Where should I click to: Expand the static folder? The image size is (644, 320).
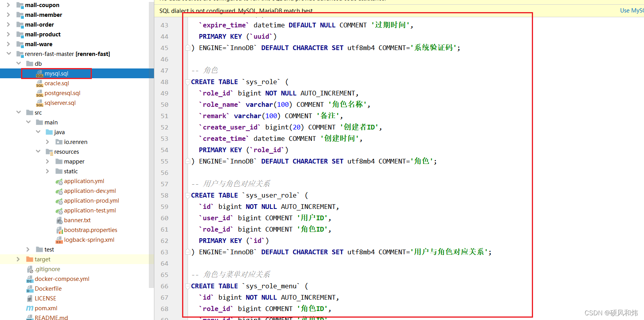click(47, 171)
